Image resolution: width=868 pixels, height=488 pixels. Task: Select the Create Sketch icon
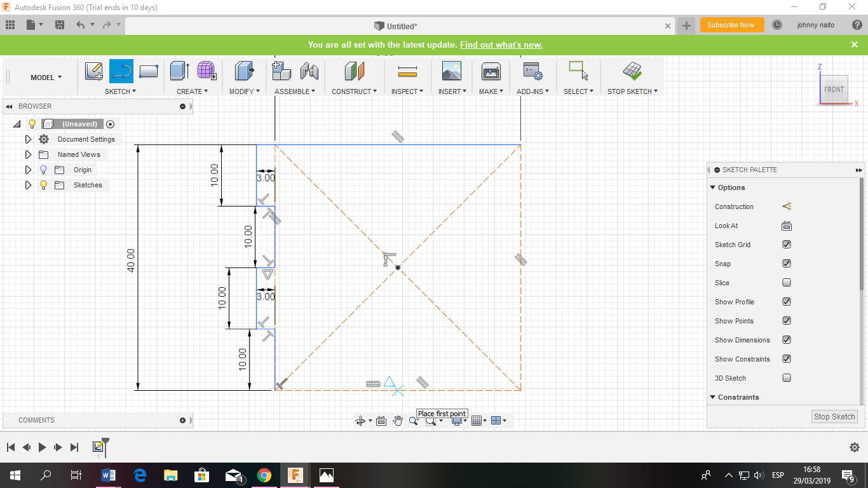point(94,71)
